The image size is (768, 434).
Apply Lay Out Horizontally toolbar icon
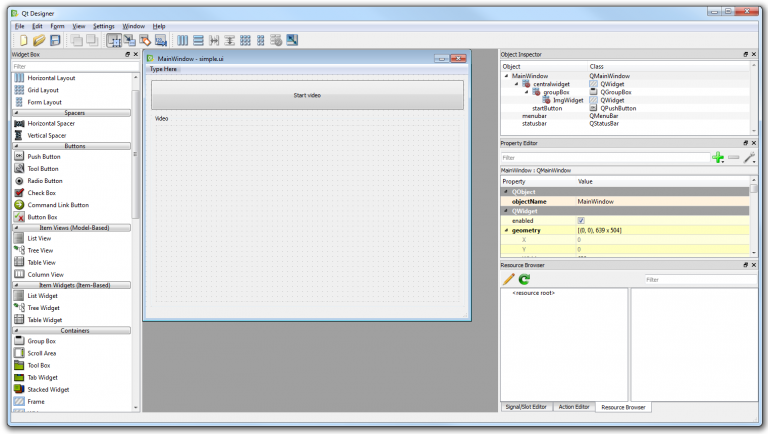tap(183, 40)
